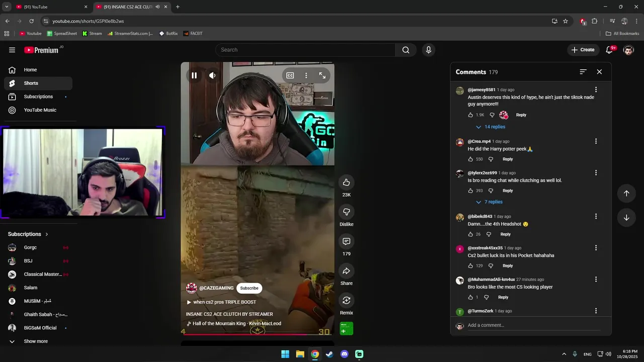The width and height of the screenshot is (644, 362).
Task: Show more subscriptions
Action: pyautogui.click(x=38, y=341)
